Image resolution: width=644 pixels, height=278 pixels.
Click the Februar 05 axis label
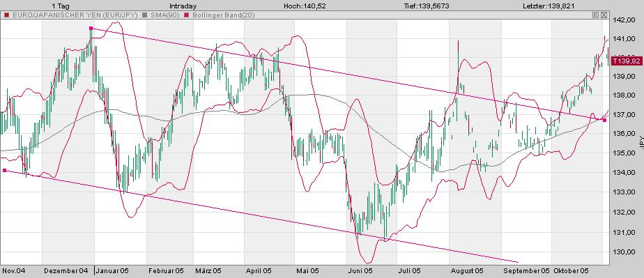tap(166, 271)
